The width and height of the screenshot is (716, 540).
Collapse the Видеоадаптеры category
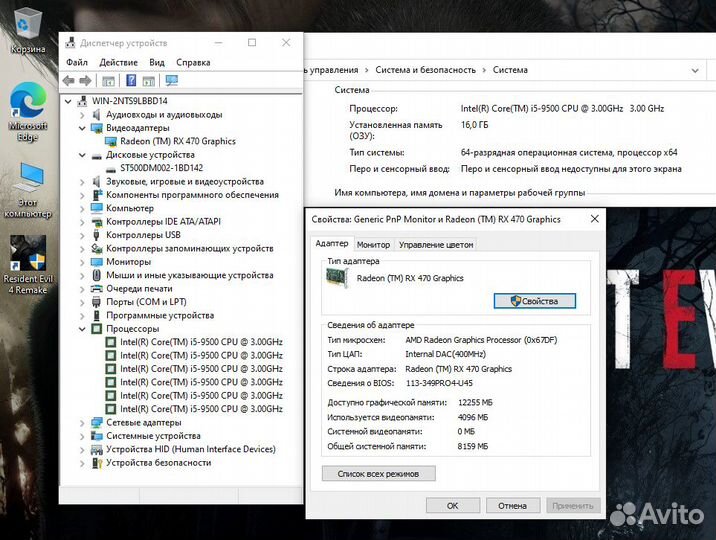pyautogui.click(x=82, y=128)
